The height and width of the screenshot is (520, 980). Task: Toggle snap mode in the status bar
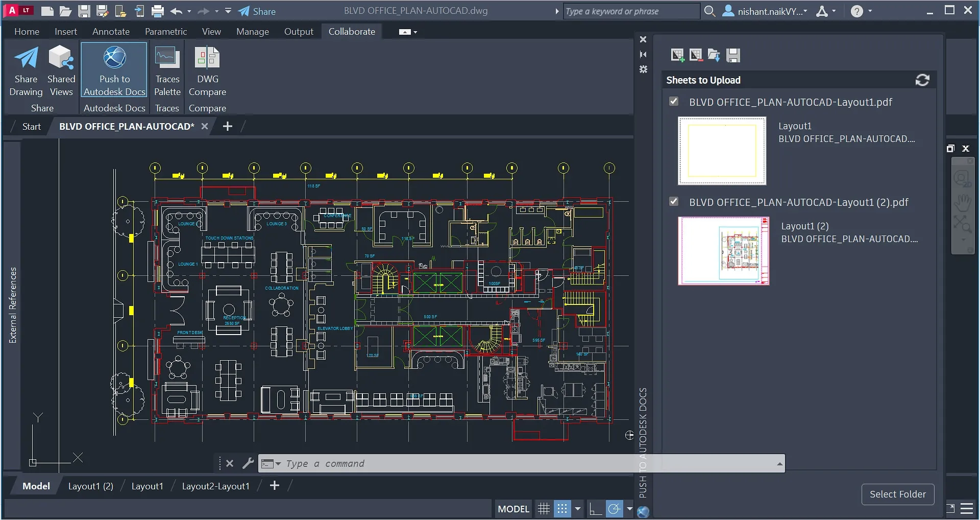tap(563, 508)
